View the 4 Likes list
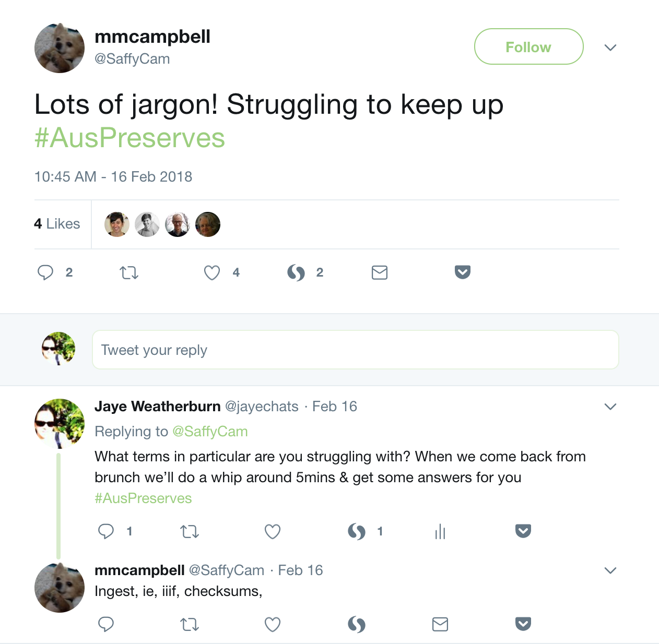This screenshot has width=659, height=644. (x=57, y=224)
